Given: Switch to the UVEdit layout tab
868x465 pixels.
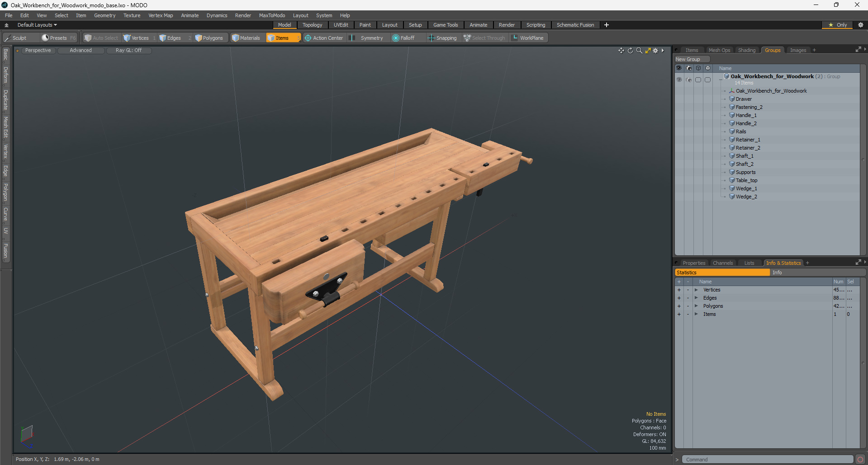Looking at the screenshot, I should point(341,25).
